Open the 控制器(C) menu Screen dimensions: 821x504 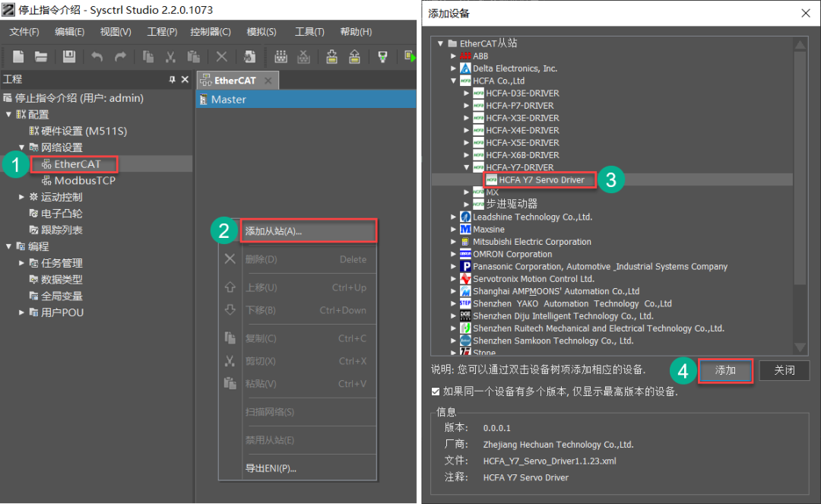[x=211, y=32]
